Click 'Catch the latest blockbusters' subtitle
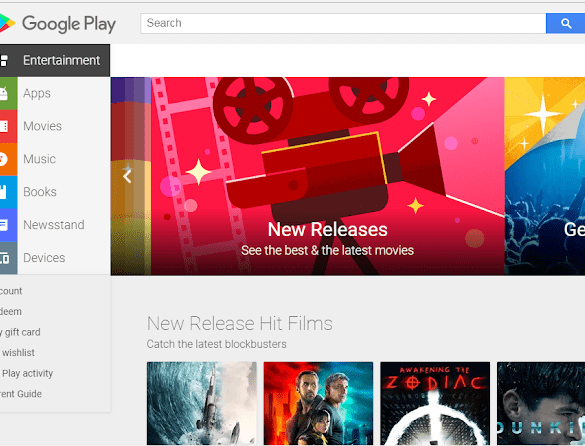 216,344
